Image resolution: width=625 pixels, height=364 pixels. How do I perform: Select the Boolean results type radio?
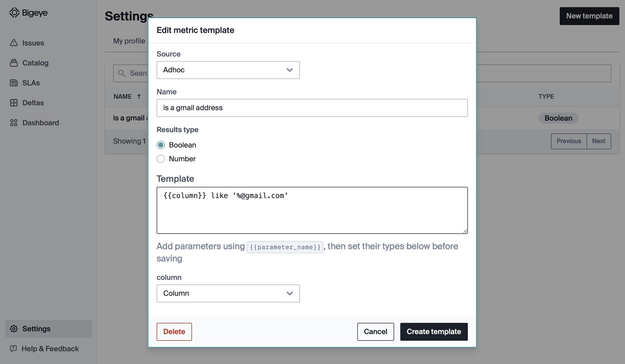pyautogui.click(x=161, y=145)
